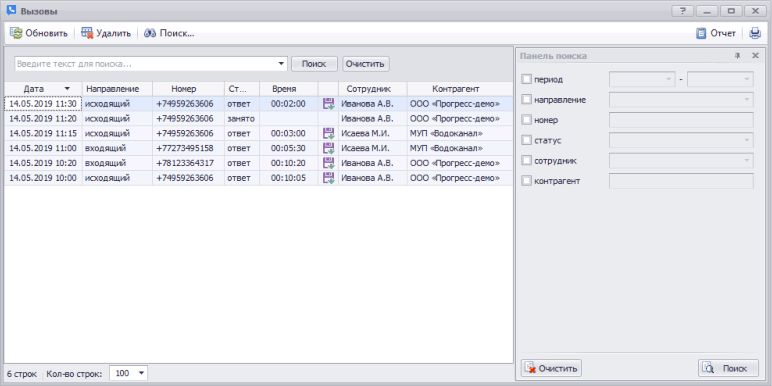Click recording save icon for 11:30 call

tap(328, 104)
